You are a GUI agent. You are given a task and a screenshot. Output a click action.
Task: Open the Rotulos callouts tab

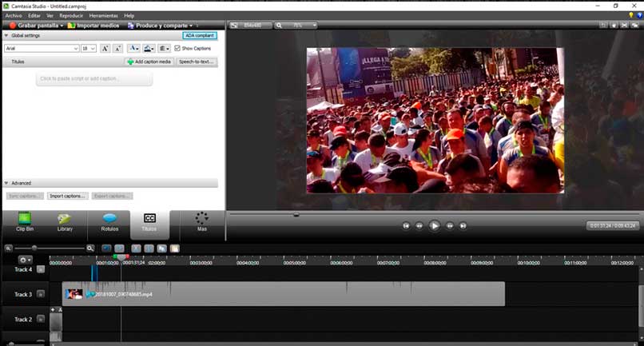pos(109,222)
